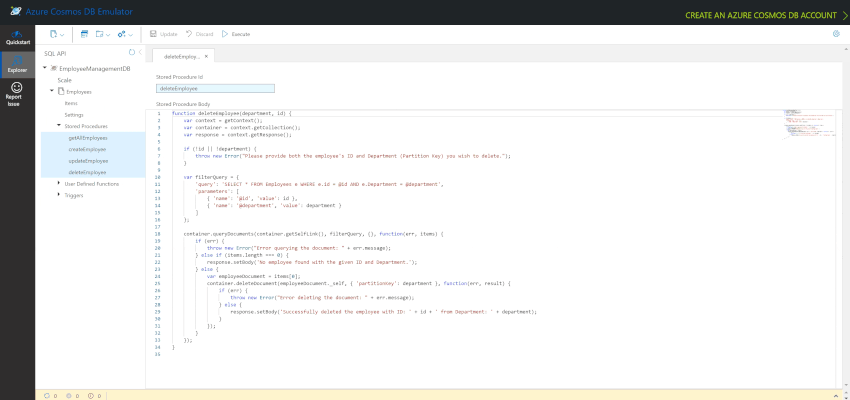The image size is (850, 400).
Task: Open the updateEmployee stored procedure
Action: pos(90,161)
